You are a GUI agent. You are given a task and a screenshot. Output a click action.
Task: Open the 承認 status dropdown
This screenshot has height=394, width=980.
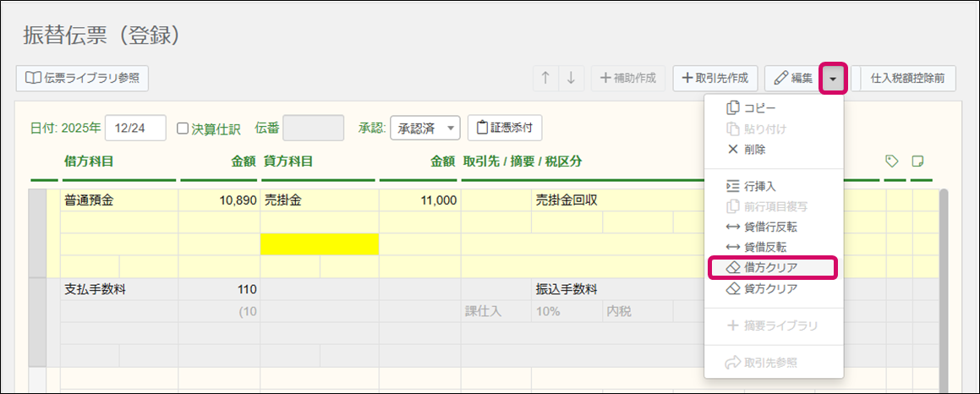(424, 128)
